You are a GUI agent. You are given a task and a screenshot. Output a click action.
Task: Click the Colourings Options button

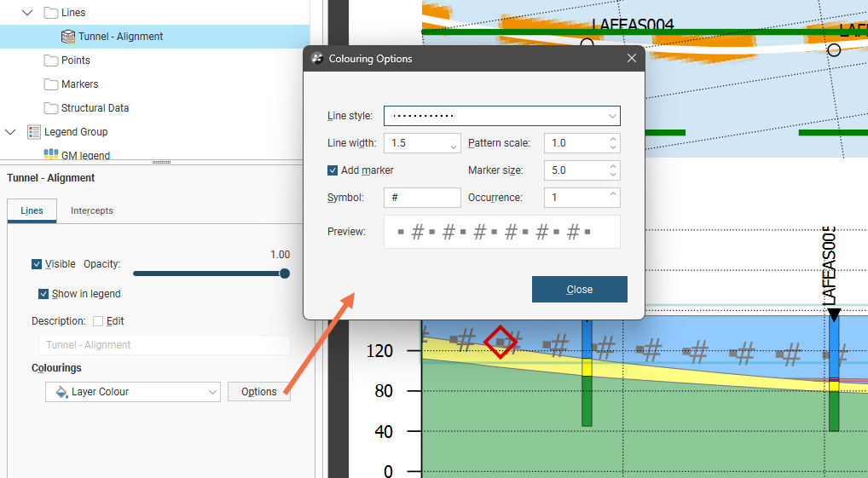pyautogui.click(x=259, y=392)
